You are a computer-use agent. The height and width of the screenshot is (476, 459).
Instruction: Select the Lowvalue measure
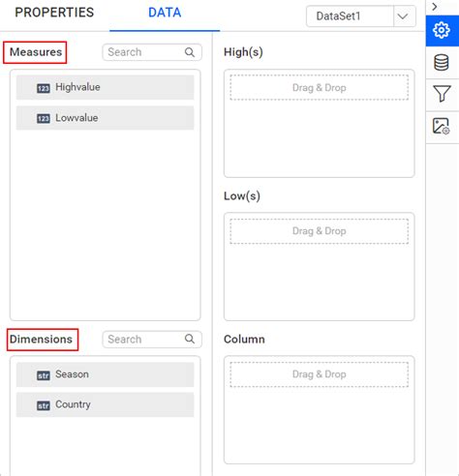pyautogui.click(x=106, y=118)
